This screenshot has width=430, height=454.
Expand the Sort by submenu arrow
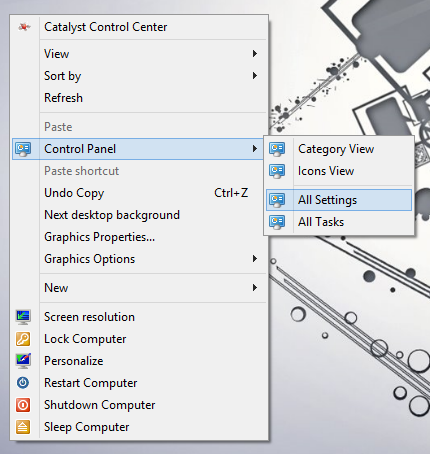255,76
